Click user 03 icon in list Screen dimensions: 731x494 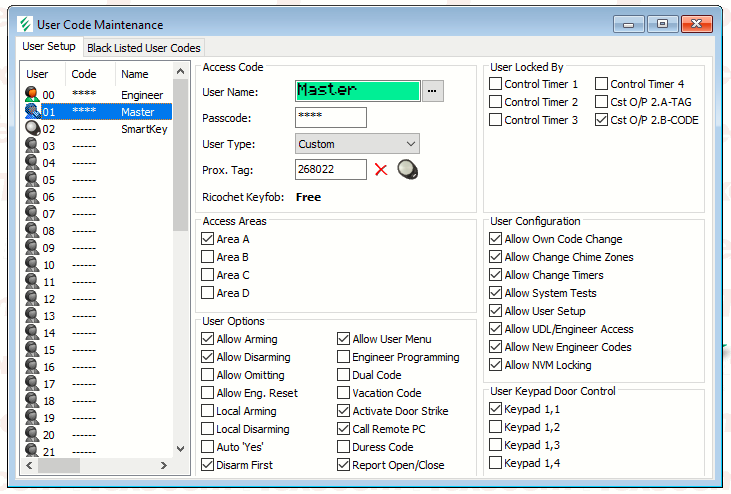coord(32,146)
